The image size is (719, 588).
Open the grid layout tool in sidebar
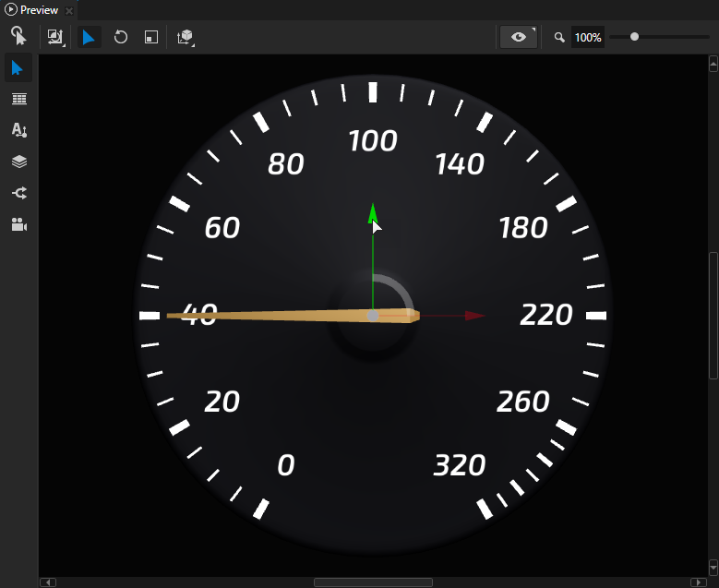point(18,99)
